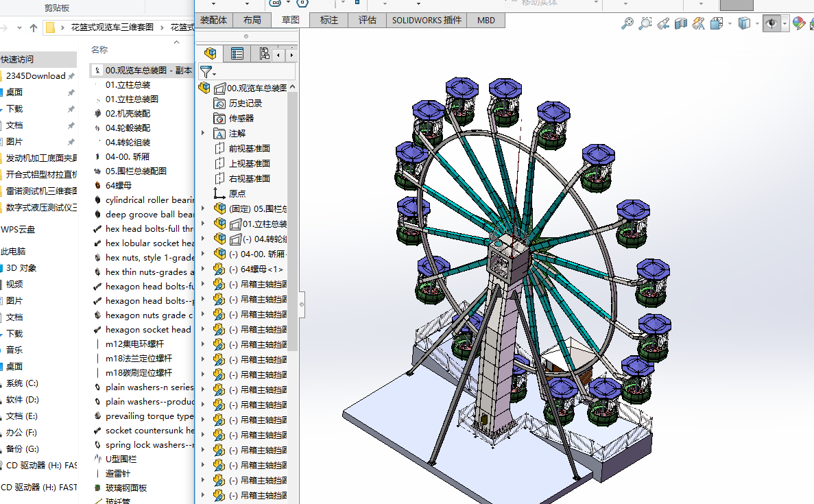Open the PropertyManager panel tab
Viewport: 814px width, 504px height.
click(x=237, y=54)
